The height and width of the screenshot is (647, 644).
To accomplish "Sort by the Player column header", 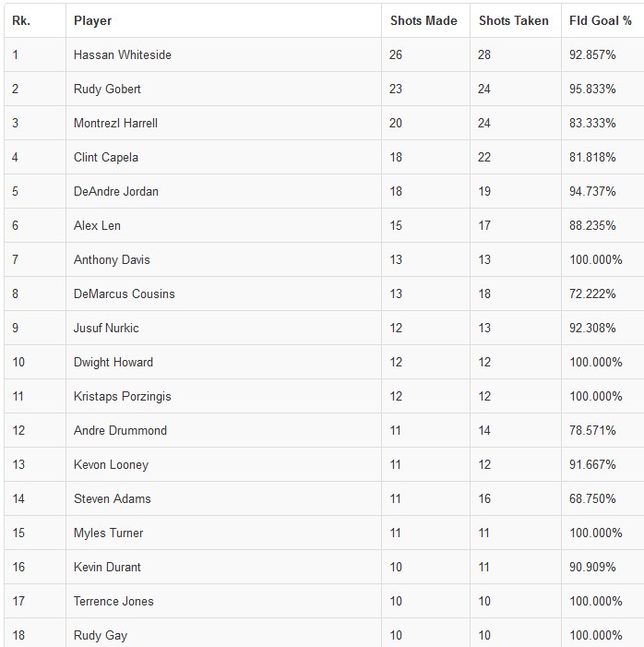I will point(93,20).
